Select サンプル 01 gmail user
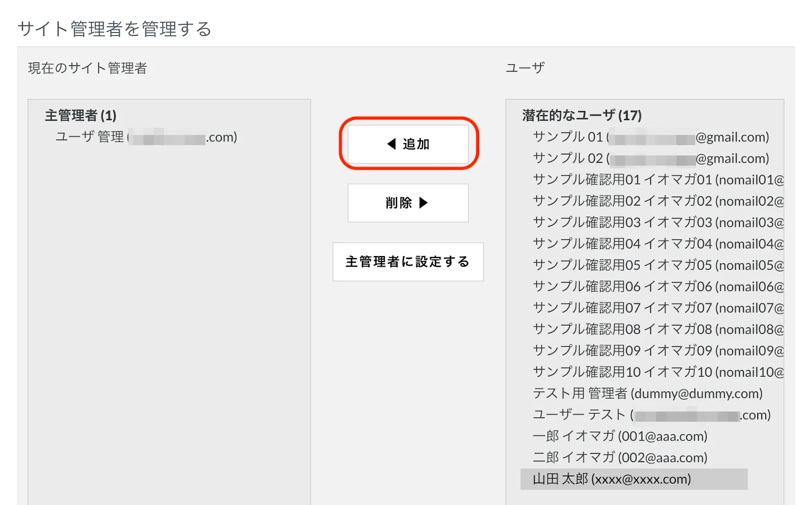 pos(651,137)
